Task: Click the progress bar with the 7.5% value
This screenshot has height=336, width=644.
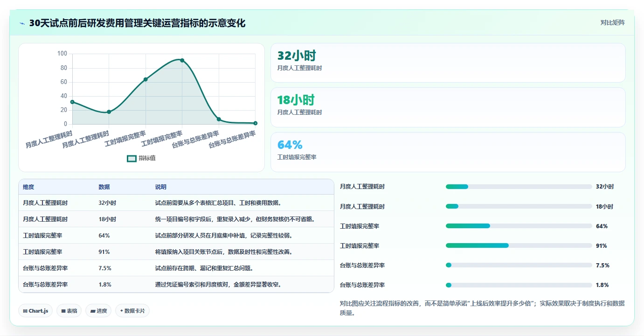Action: [519, 265]
